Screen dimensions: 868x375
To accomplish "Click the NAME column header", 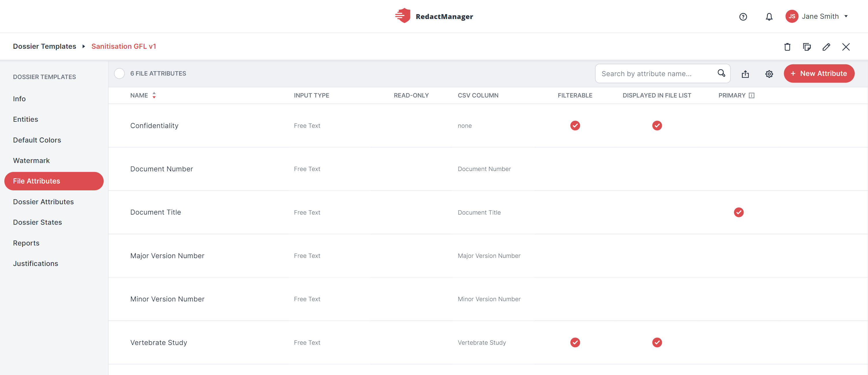I will pyautogui.click(x=139, y=95).
